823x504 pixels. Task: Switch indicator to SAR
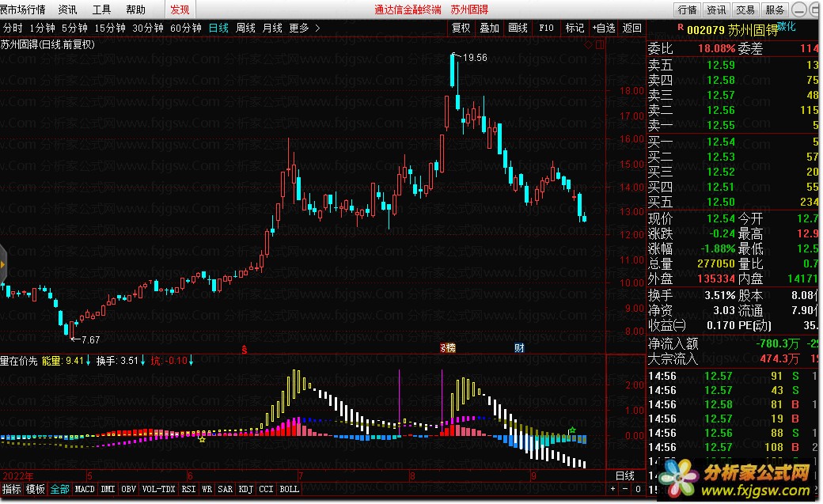pyautogui.click(x=226, y=489)
